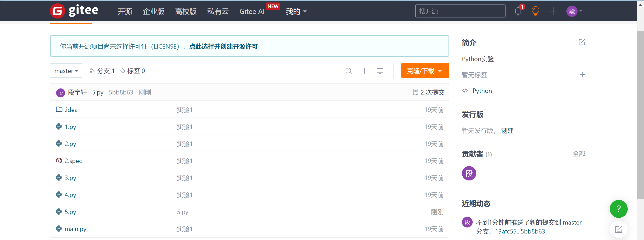Viewport: 644px width, 240px height.
Task: Open the .idea folder
Action: tap(71, 110)
